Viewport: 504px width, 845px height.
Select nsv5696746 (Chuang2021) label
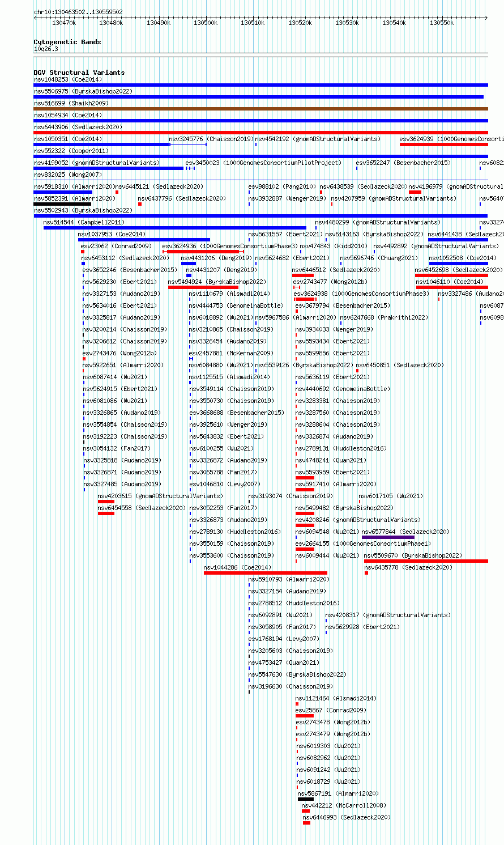(379, 258)
